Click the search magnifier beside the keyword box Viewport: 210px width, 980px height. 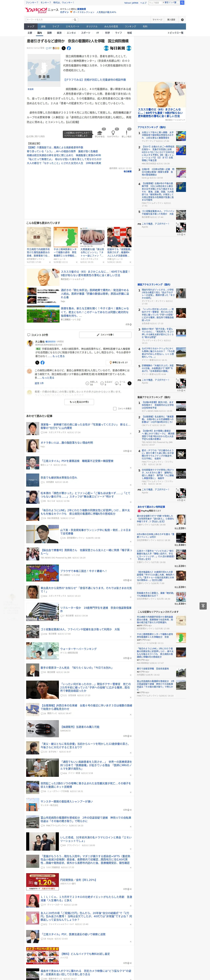[x=75, y=20]
